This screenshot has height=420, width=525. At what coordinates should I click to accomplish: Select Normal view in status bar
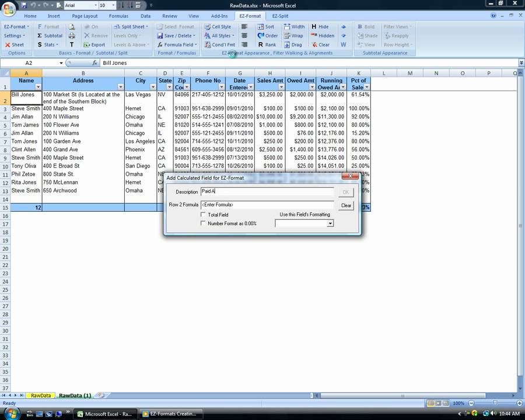[430, 403]
